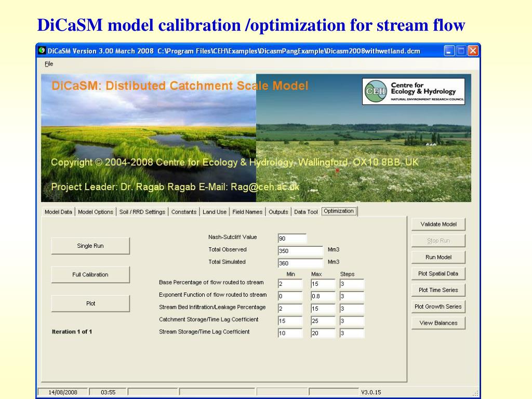Click the date 14/08/2008 in status bar
Screen dimensions: 532x399
pos(63,392)
